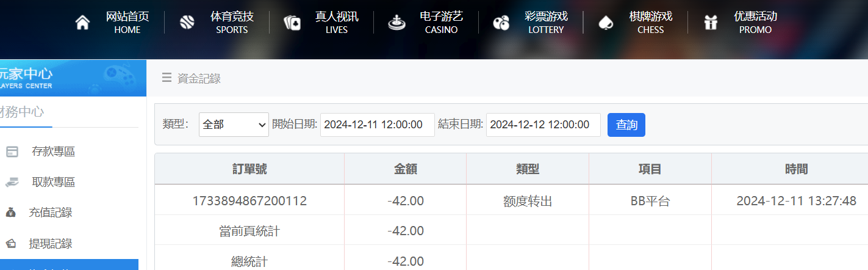Click the sports ball icon
Viewport: 868px width, 270px height.
tap(187, 23)
